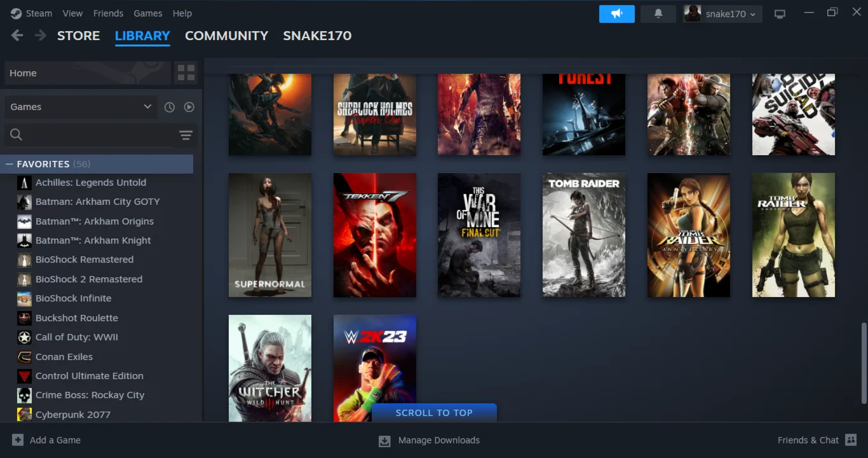Select BioShock 2 Remastered in list
Viewport: 868px width, 458px height.
89,279
